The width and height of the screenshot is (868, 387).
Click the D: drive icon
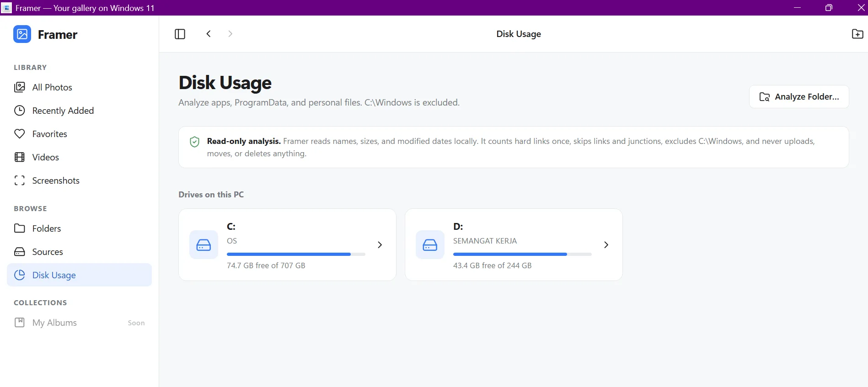click(430, 245)
